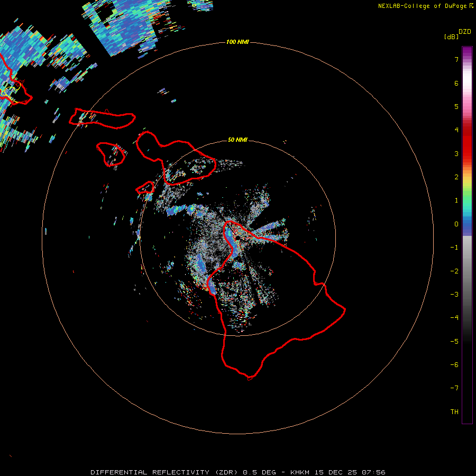Click the -7 value on the scale
The width and height of the screenshot is (476, 476).
[454, 388]
